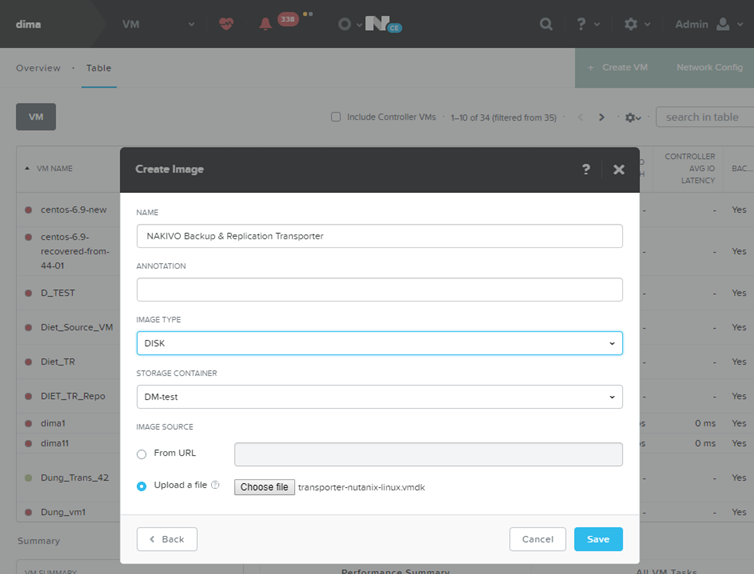This screenshot has height=574, width=754.
Task: Select the From URL radio button
Action: click(142, 454)
